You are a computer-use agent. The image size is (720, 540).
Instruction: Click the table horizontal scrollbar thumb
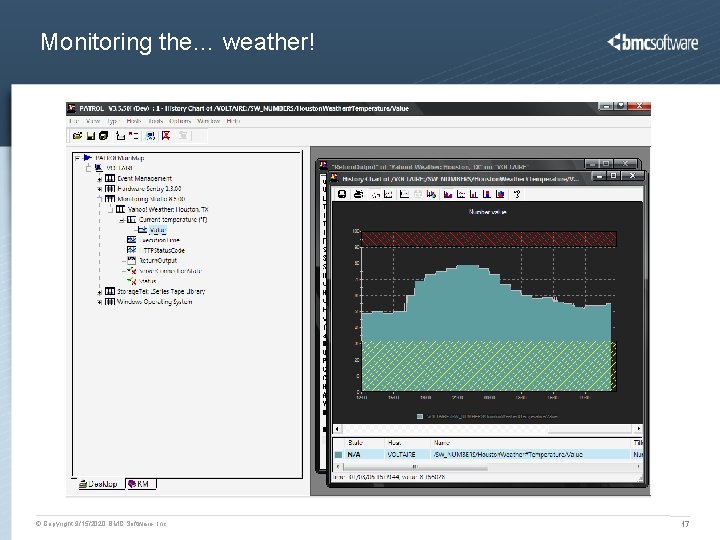pos(416,467)
